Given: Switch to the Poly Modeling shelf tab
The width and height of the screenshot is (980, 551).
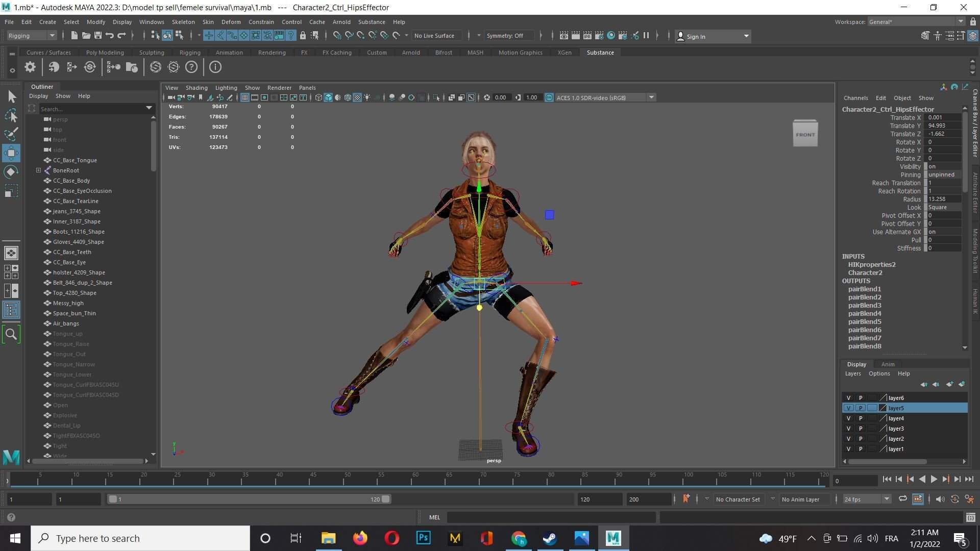Looking at the screenshot, I should click(x=105, y=53).
